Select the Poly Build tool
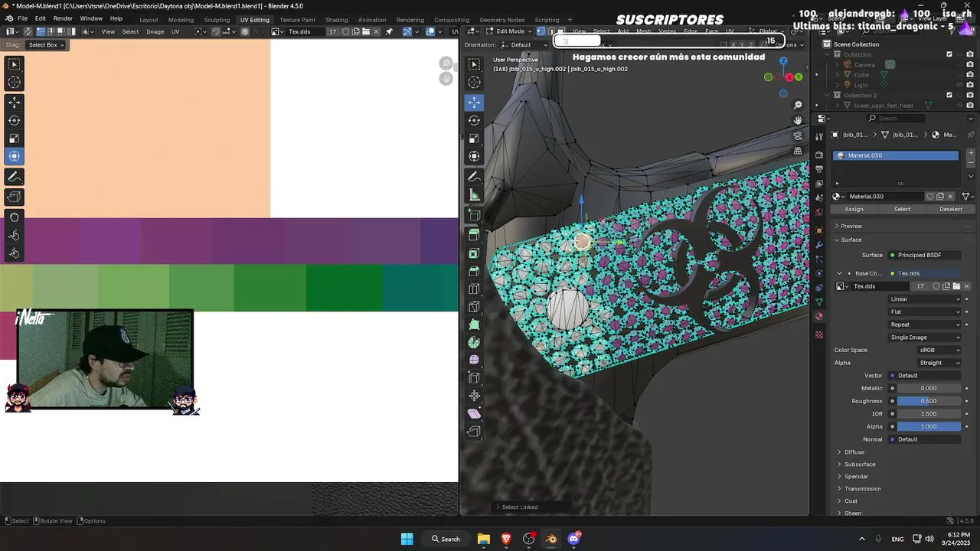 tap(474, 324)
